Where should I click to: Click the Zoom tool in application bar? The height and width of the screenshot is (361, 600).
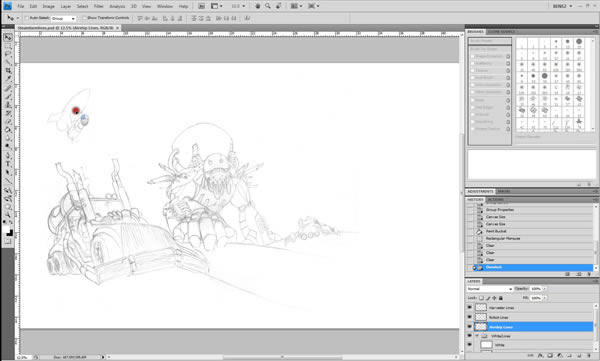(268, 6)
